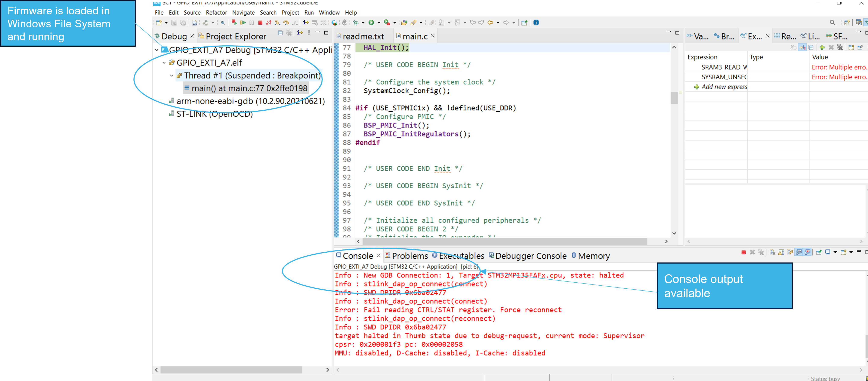Screen dimensions: 868x381
Task: Toggle Show Console When Standard Out Changes
Action: 799,252
